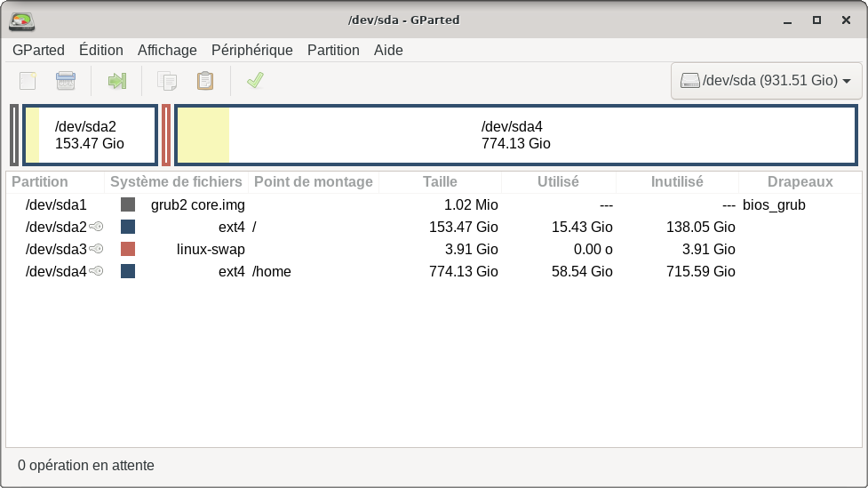Open the /dev/sda device selector dropdown
Screen dimensions: 868x488
pyautogui.click(x=766, y=81)
